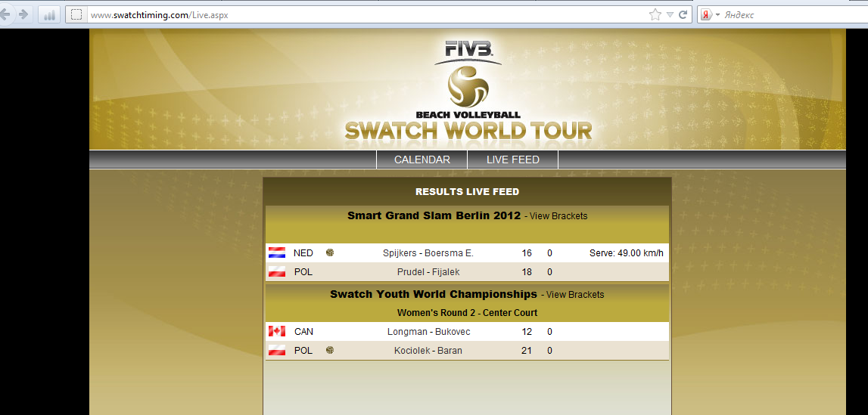Image resolution: width=868 pixels, height=415 pixels.
Task: Click View Brackets for Smart Grand Slam Berlin
Action: (558, 216)
